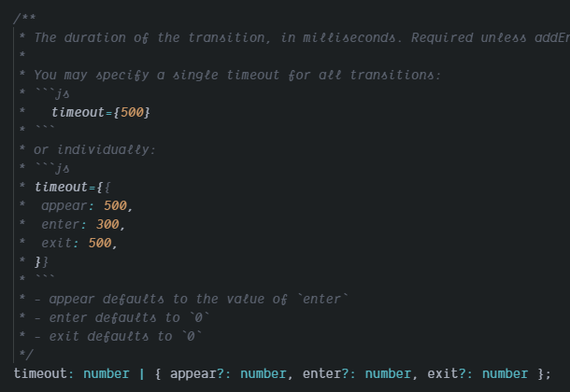Click the 'exit?' key in the type definition
Screen dimensions: 570x392
tap(447, 374)
